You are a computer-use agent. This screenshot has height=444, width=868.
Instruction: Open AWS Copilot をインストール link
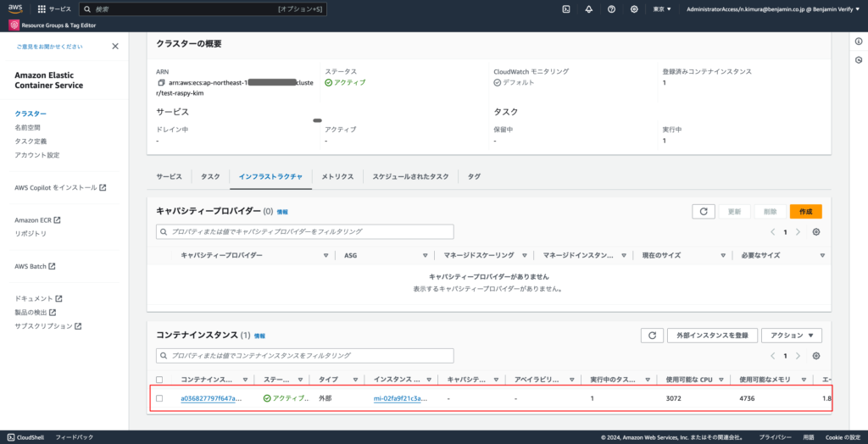60,187
